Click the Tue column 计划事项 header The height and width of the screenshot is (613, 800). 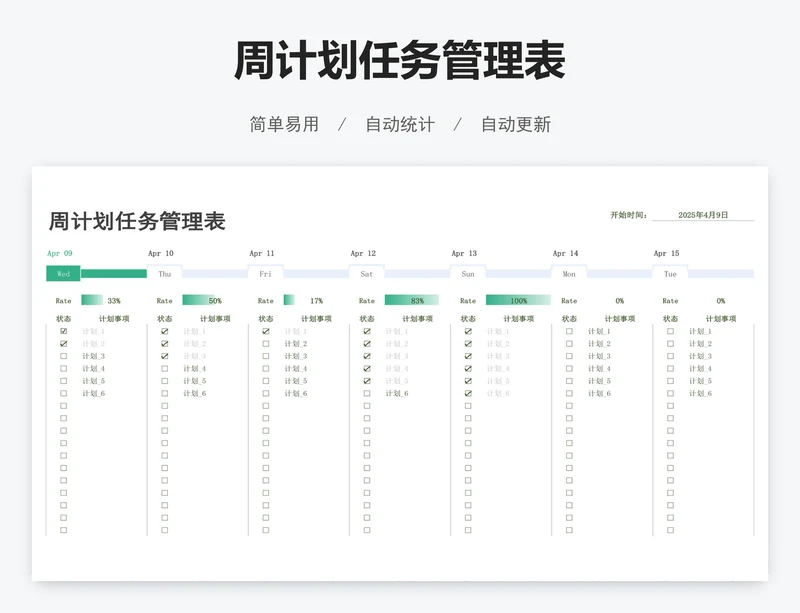click(x=721, y=318)
